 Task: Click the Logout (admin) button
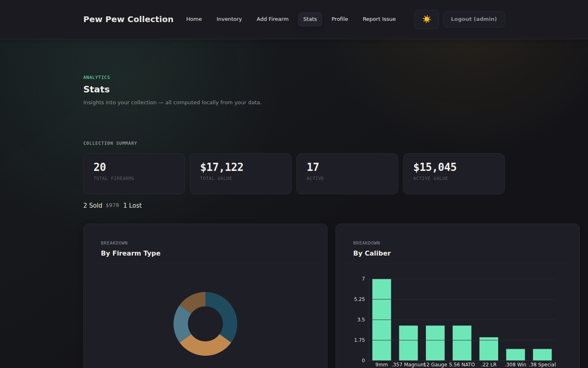pos(474,19)
